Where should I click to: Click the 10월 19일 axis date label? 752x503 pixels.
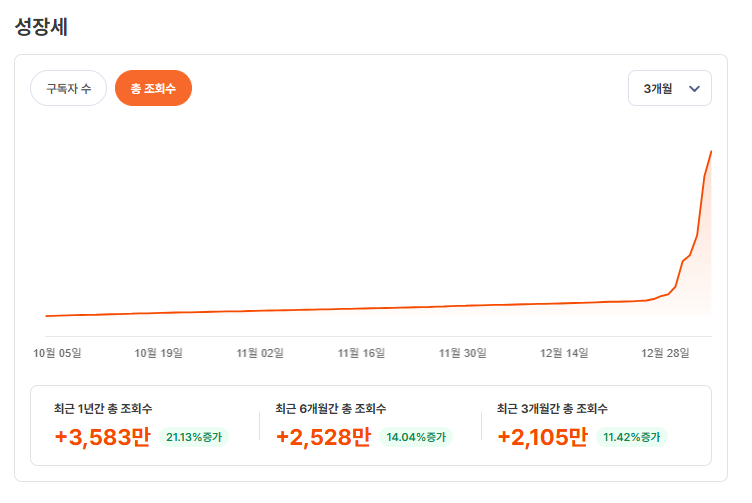(158, 352)
